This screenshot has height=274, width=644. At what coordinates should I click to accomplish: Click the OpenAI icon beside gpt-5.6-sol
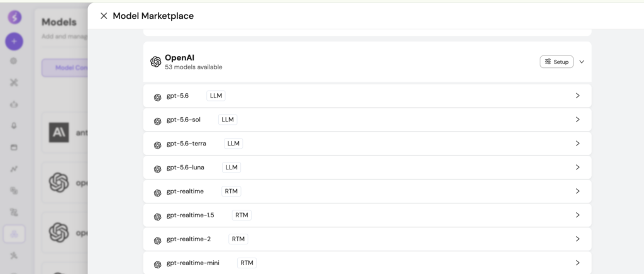(157, 122)
